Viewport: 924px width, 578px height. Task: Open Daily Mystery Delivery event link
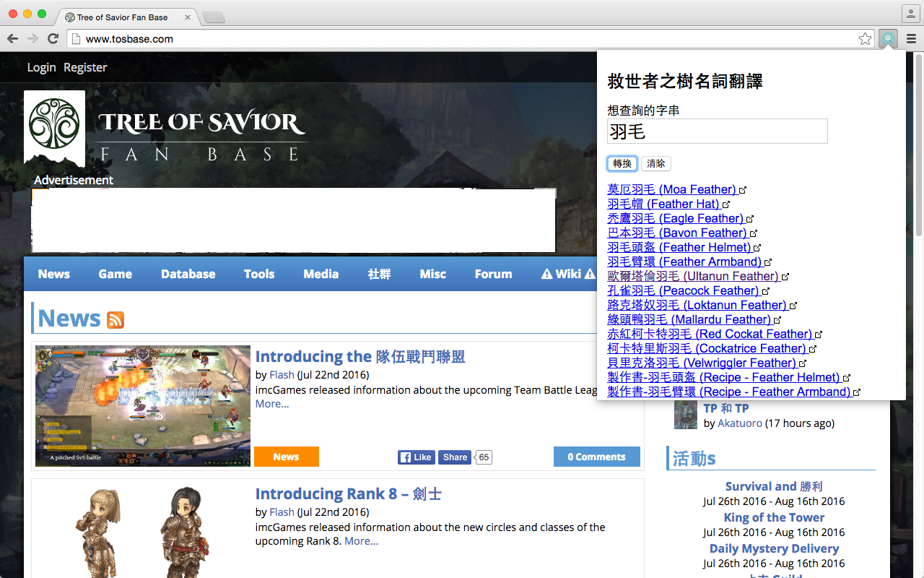pos(774,548)
